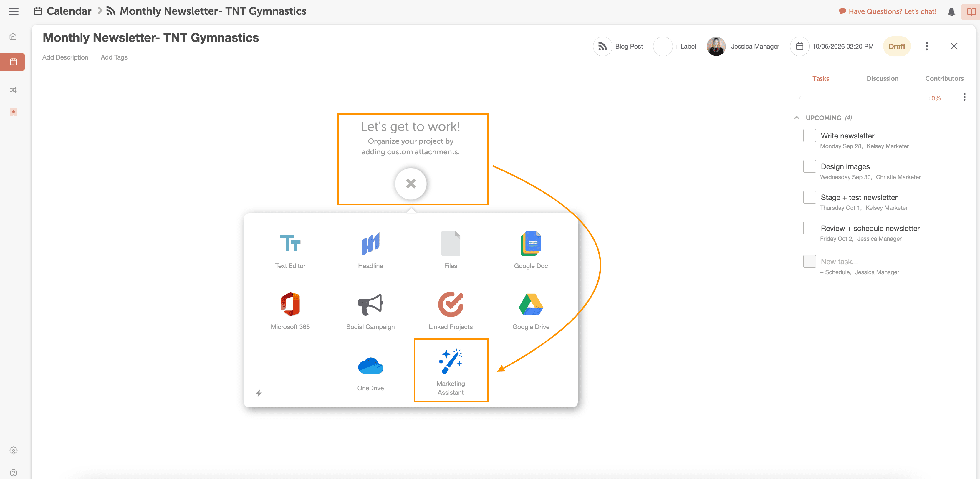Screen dimensions: 980x479
Task: Tick the Stage + test newsletter checkbox
Action: (x=809, y=197)
